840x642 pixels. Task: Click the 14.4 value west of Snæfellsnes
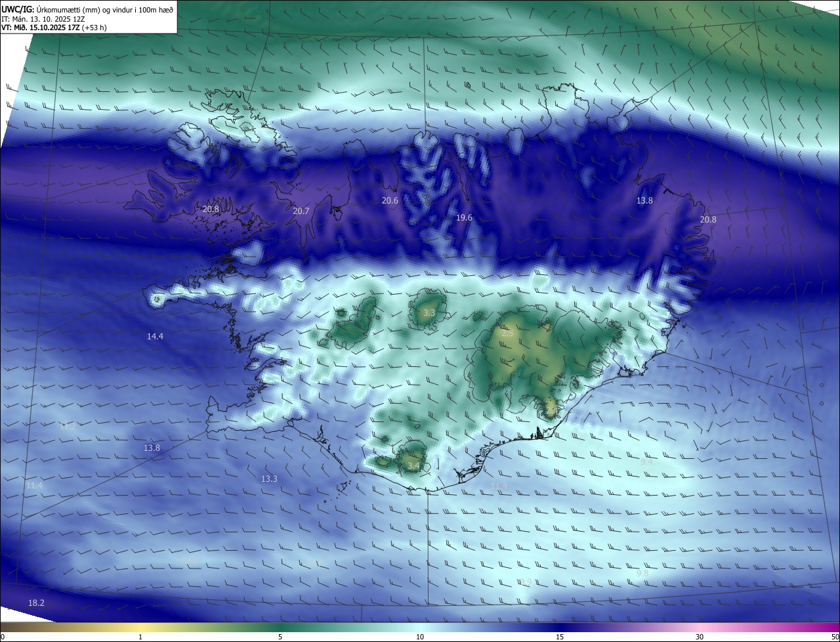[155, 335]
